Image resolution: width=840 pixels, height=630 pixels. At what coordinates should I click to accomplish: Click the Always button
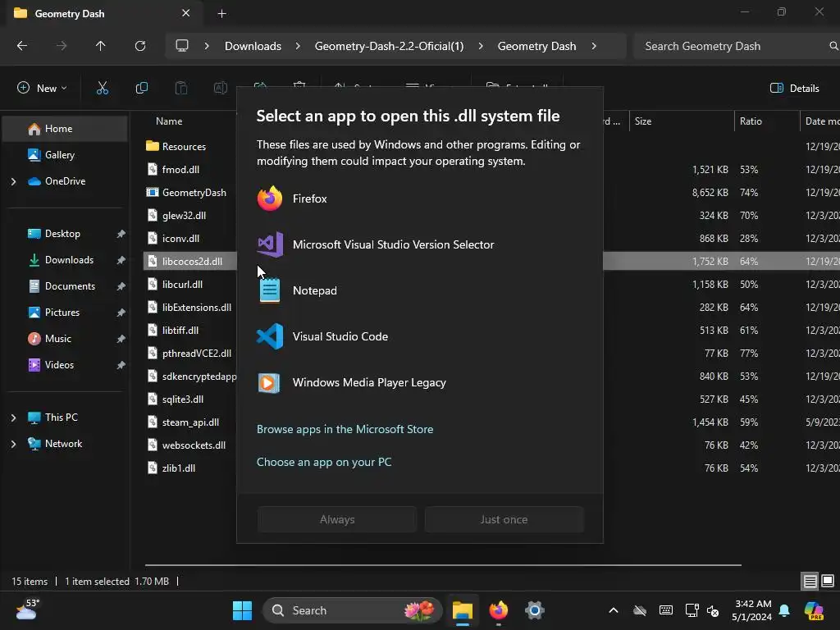(x=337, y=519)
